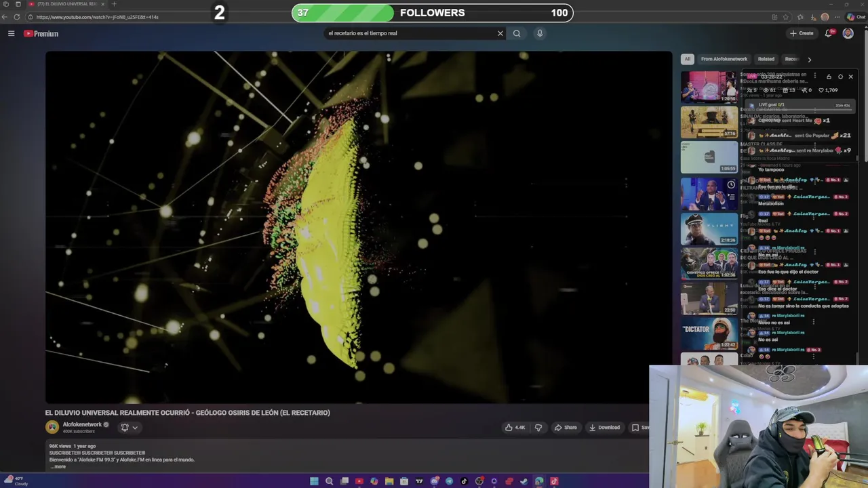Toggle the live overlay lock icon
Image resolution: width=868 pixels, height=488 pixels.
coord(829,77)
